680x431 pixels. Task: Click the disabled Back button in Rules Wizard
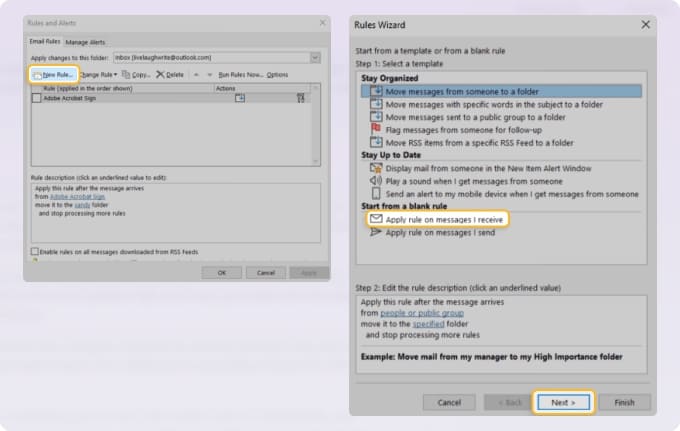pos(510,402)
